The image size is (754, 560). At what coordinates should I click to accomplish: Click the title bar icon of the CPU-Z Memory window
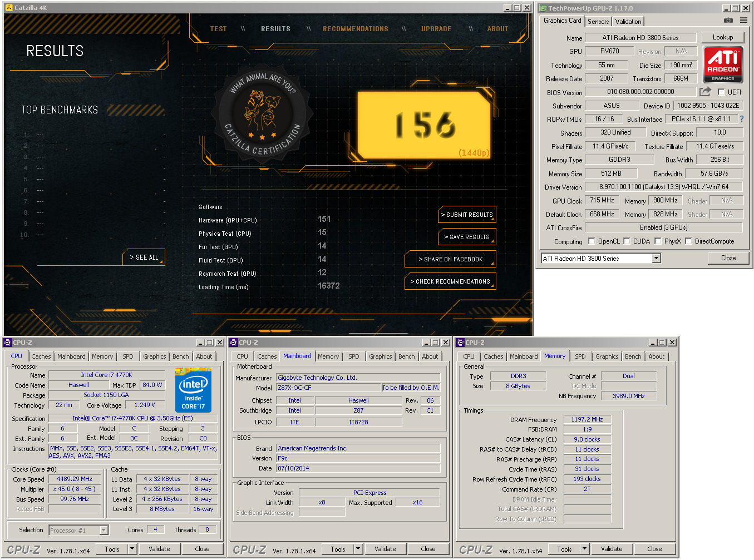click(460, 343)
